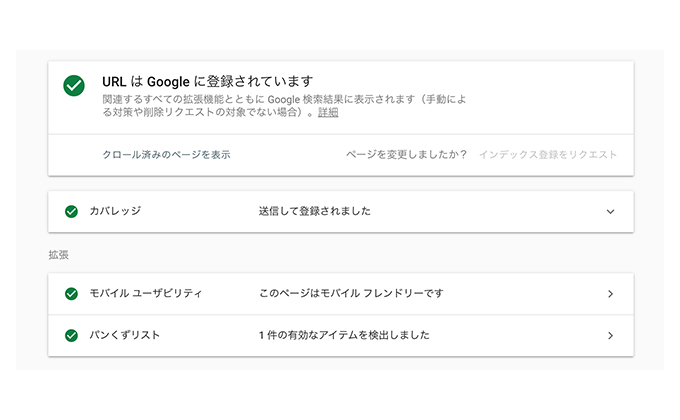The width and height of the screenshot is (680, 420).
Task: Click the gray description text under the heading
Action: 284,105
